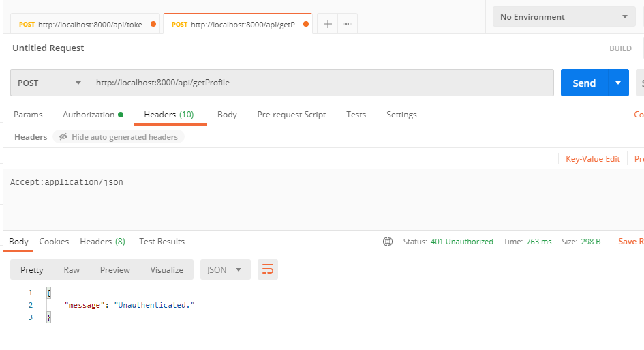Open a new request tab with plus icon
Image resolution: width=644 pixels, height=350 pixels.
[327, 24]
